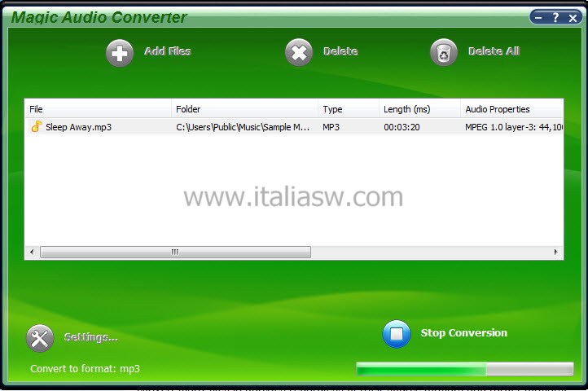The height and width of the screenshot is (391, 588).
Task: Click the Convert to format: mp3 text
Action: (x=86, y=369)
